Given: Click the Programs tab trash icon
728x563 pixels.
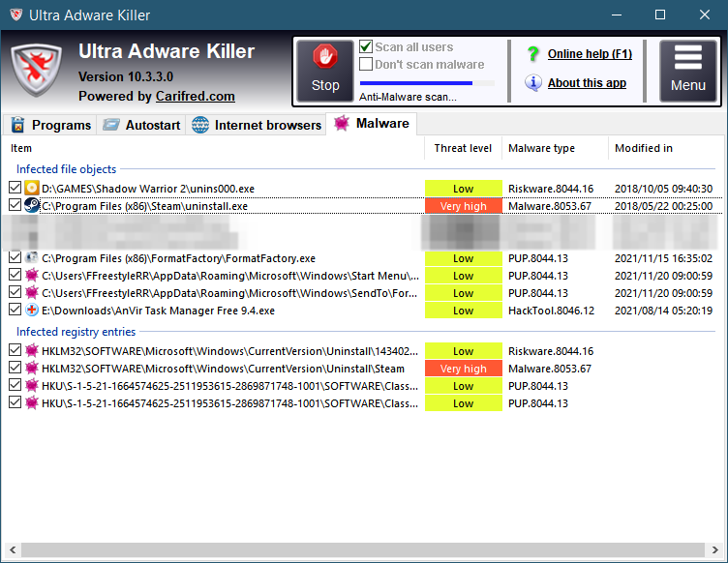Looking at the screenshot, I should coord(17,125).
